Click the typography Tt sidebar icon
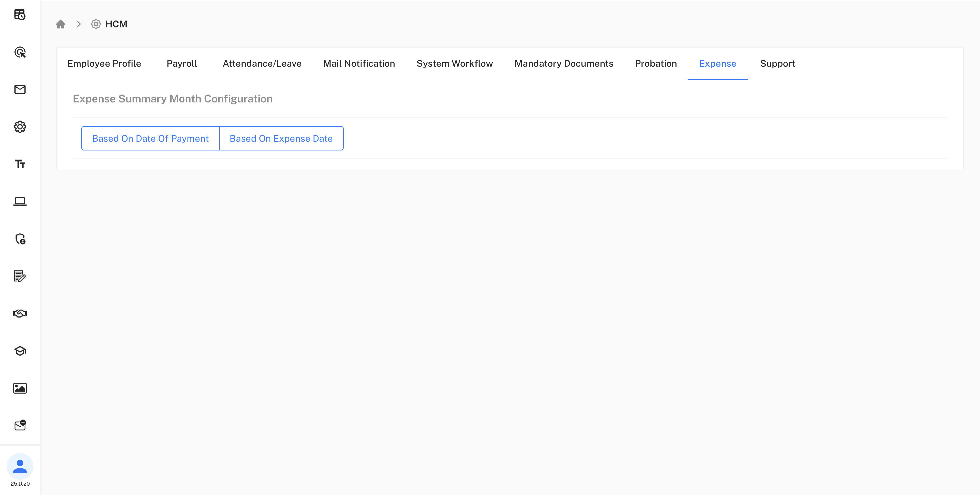This screenshot has height=495, width=980. click(x=20, y=164)
